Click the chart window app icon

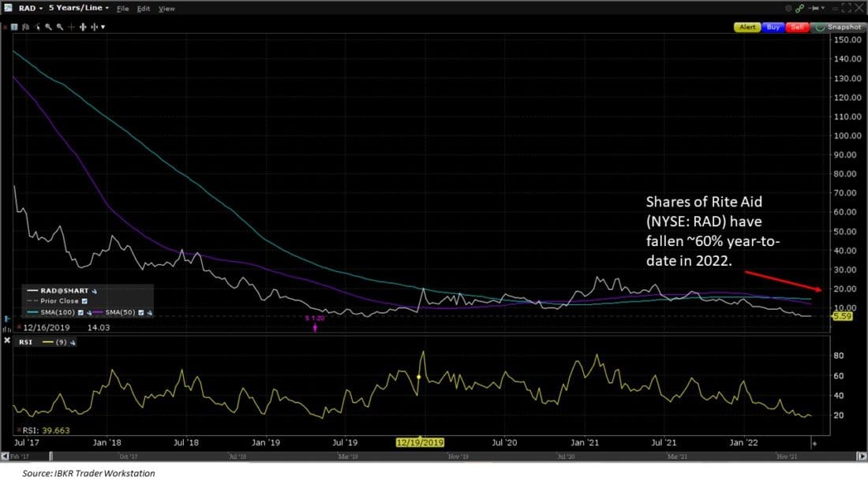pos(9,8)
